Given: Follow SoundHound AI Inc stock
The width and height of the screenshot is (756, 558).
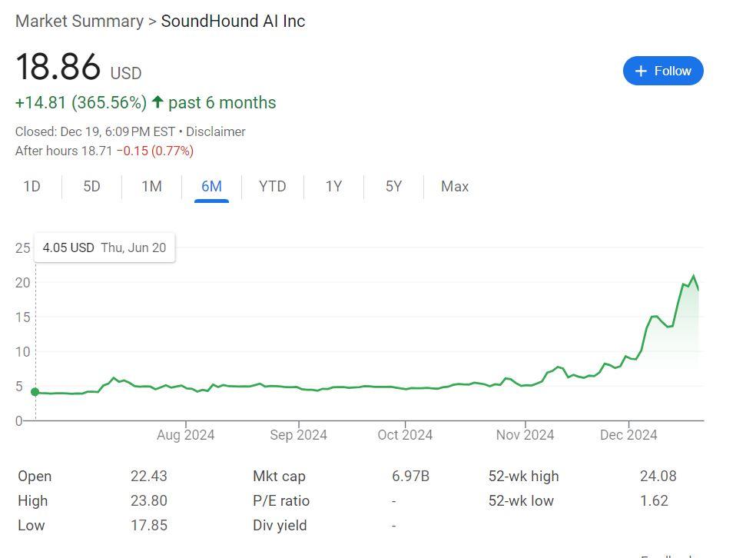Looking at the screenshot, I should (662, 70).
